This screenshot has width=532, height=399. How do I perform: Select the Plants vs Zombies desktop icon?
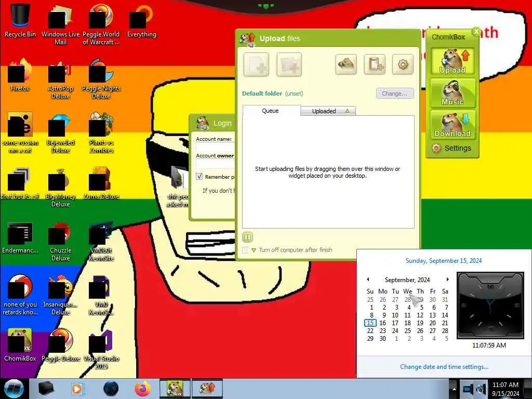click(x=101, y=132)
